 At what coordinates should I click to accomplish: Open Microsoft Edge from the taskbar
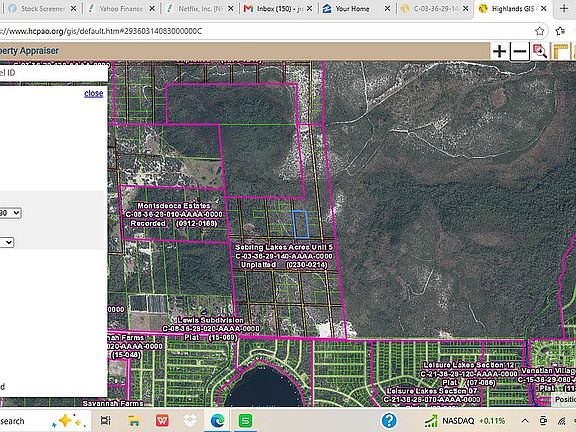[x=217, y=420]
